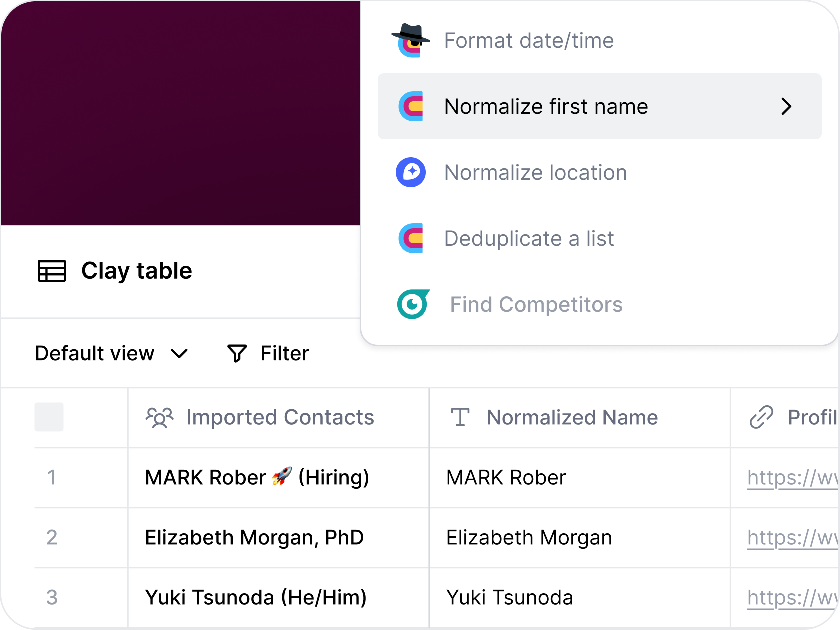Toggle the select-all rows checkbox
840x630 pixels.
pos(49,417)
